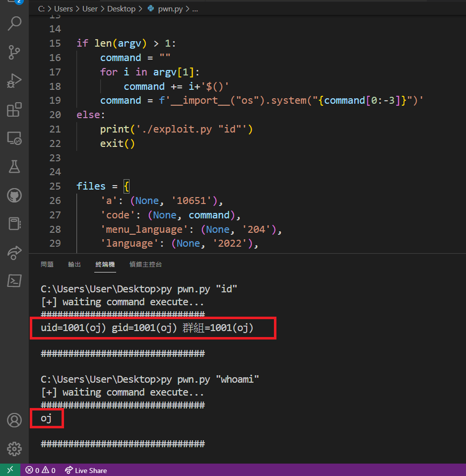The image size is (466, 476).
Task: Click the 'files = {' code line
Action: [103, 186]
